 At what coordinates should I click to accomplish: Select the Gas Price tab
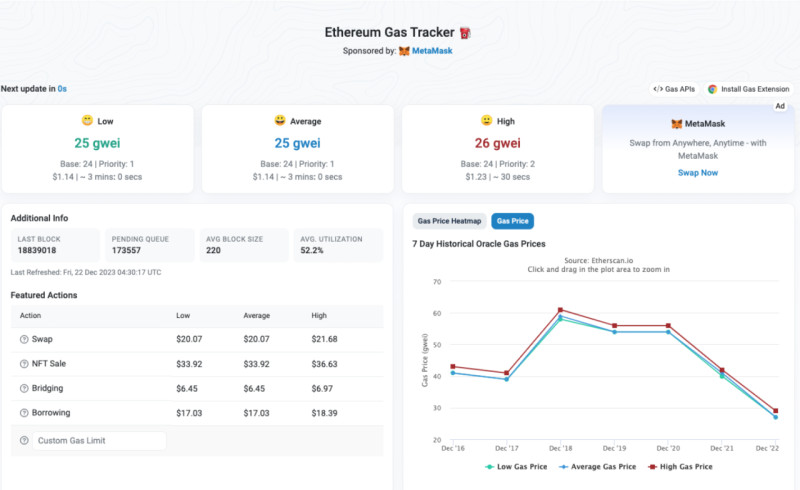click(x=512, y=220)
